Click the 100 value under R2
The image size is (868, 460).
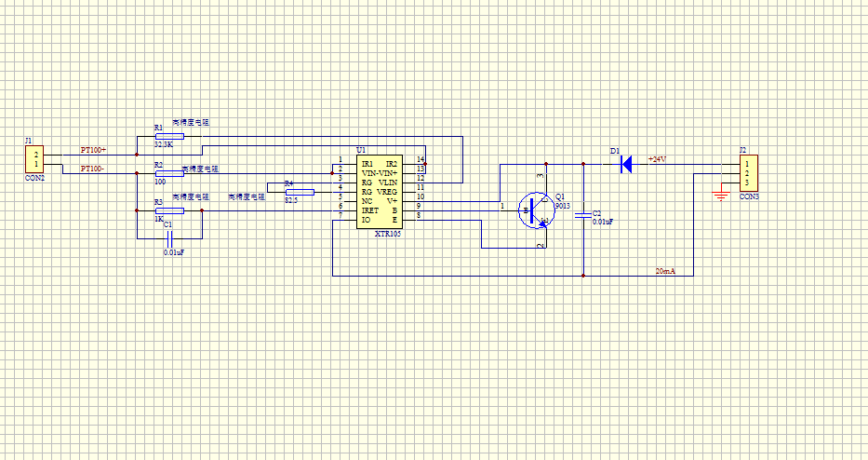(159, 182)
